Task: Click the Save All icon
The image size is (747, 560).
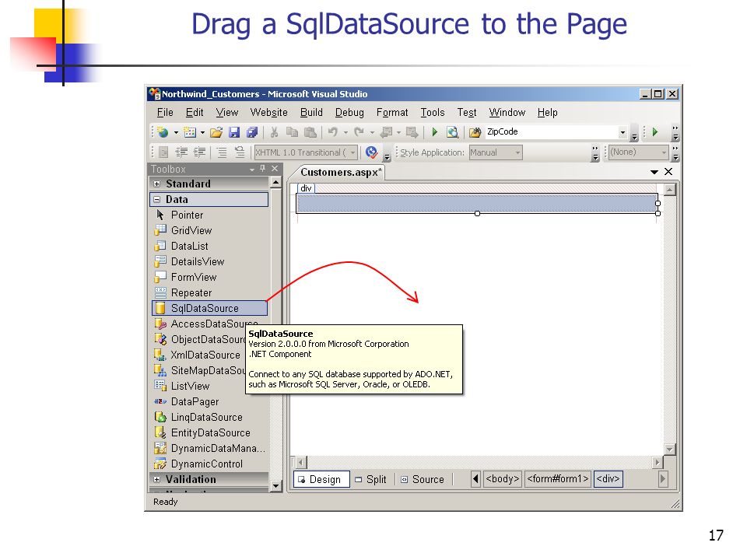Action: (252, 132)
